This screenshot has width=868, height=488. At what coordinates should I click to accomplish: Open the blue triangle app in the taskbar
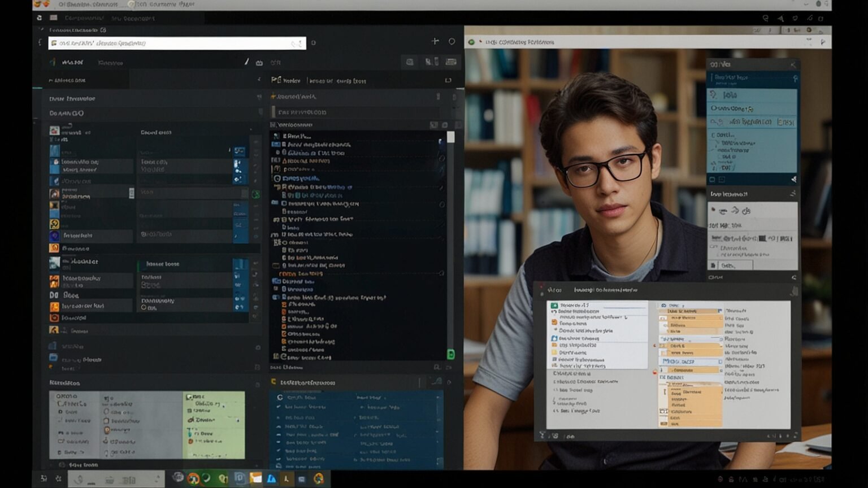coord(271,478)
